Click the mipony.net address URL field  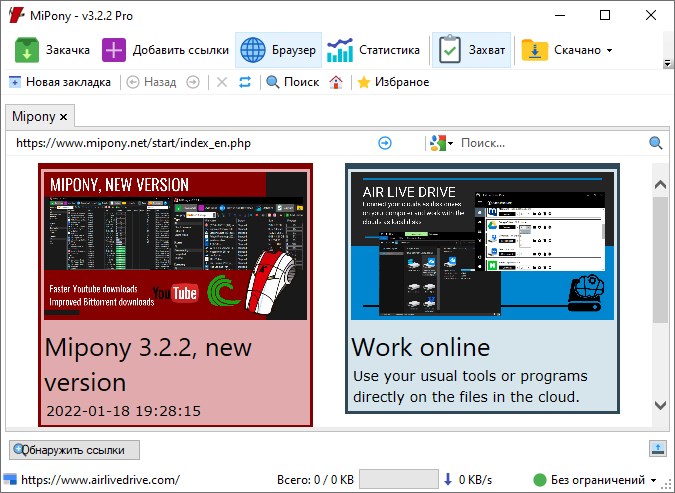[194, 143]
